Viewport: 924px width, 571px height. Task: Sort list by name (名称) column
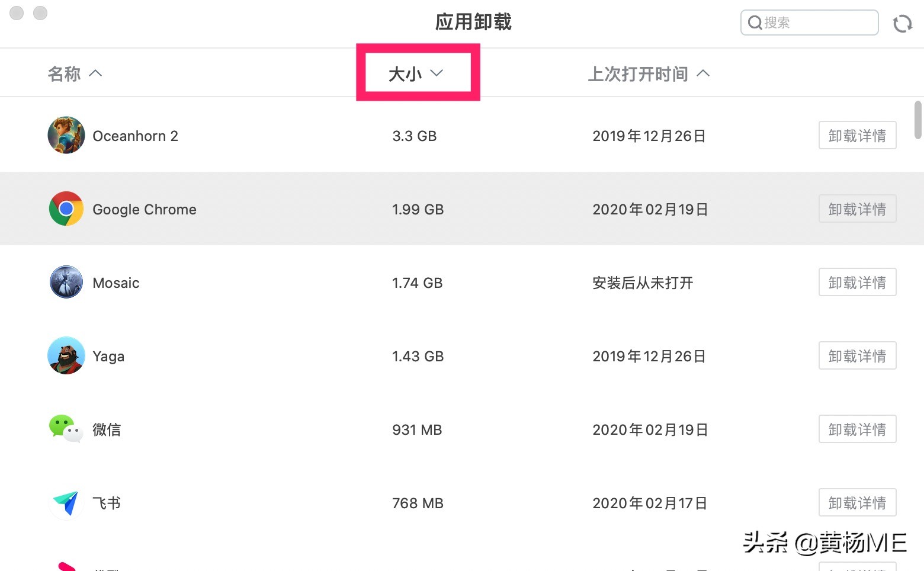pyautogui.click(x=75, y=73)
